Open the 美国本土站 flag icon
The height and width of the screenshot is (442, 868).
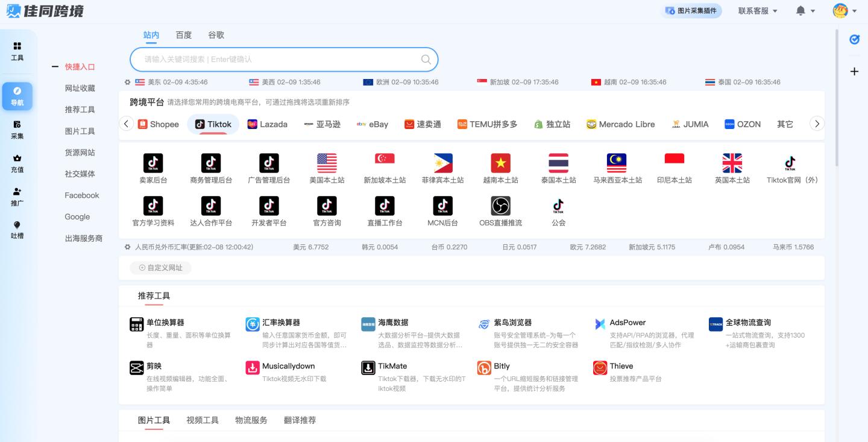[x=327, y=163]
